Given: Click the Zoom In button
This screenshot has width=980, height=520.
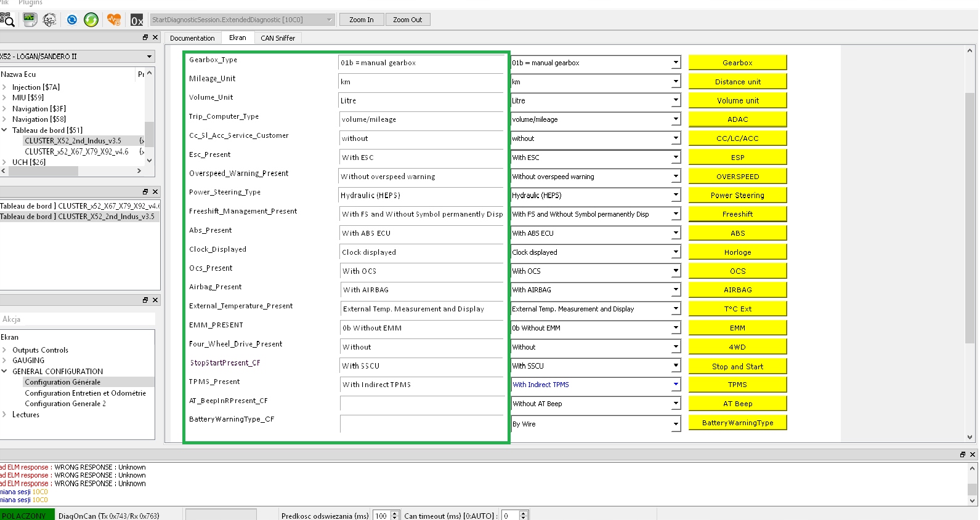Looking at the screenshot, I should tap(361, 20).
